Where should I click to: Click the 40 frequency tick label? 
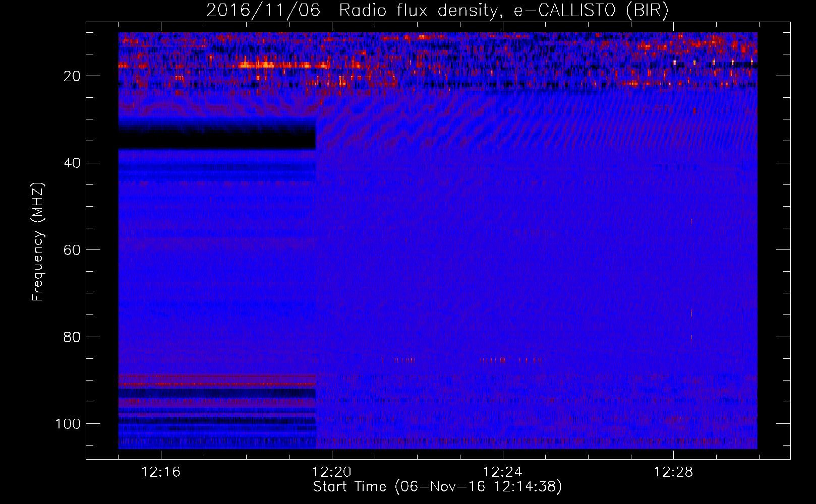[72, 163]
